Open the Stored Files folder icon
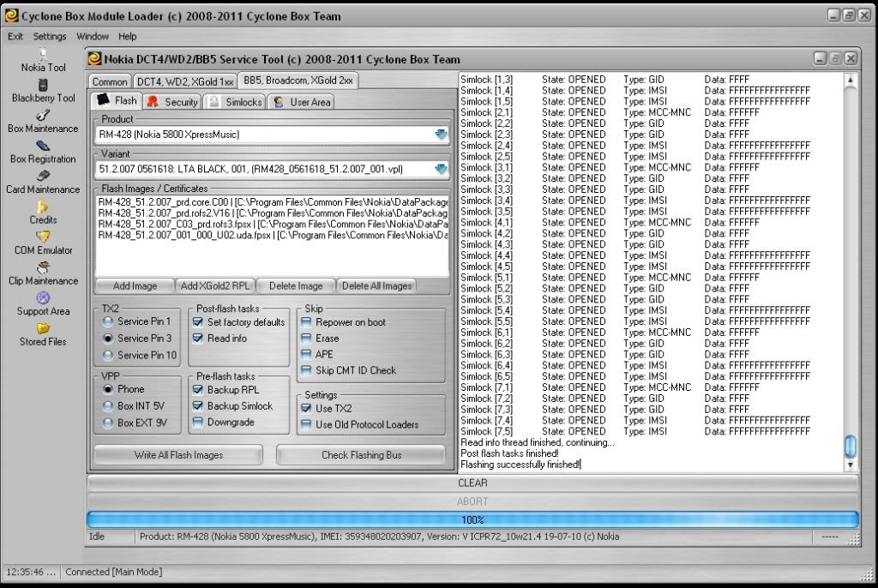 point(43,328)
